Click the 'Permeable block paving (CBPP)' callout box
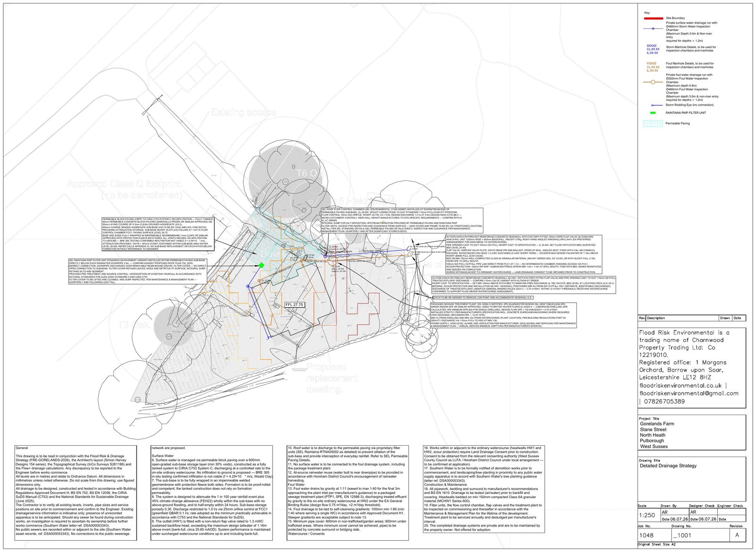The height and width of the screenshot is (552, 756). click(x=158, y=234)
